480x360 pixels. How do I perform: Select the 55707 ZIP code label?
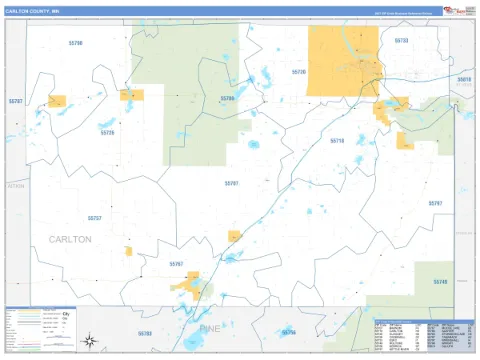tap(231, 184)
